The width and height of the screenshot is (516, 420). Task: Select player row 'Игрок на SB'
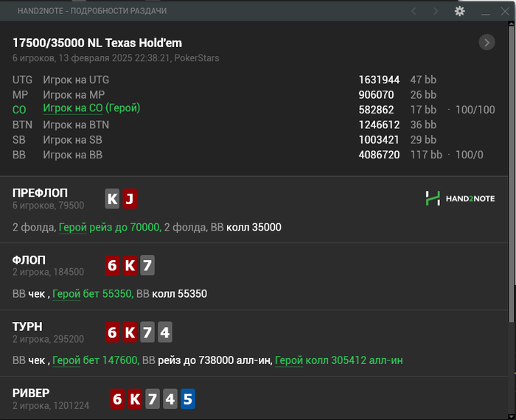coord(72,140)
